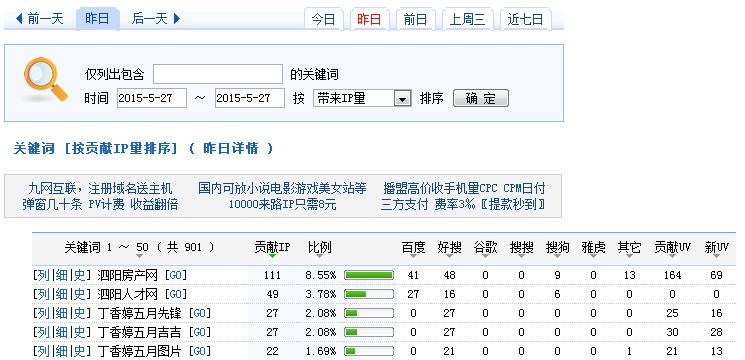This screenshot has height=360, width=745.
Task: Click 细 link for 丁香婷五月吉吉
Action: 61,332
